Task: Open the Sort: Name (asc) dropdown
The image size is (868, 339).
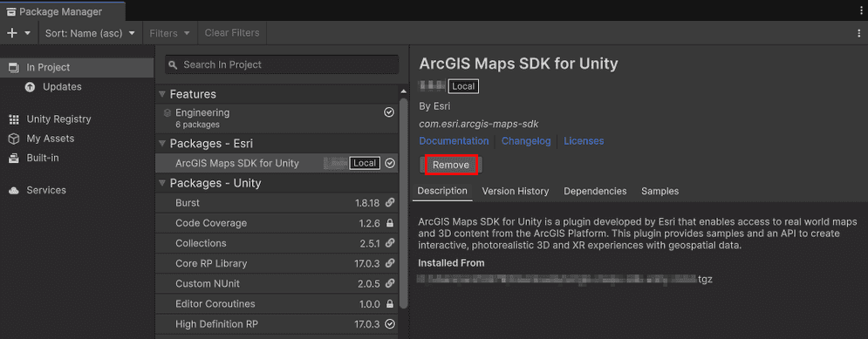Action: (90, 33)
